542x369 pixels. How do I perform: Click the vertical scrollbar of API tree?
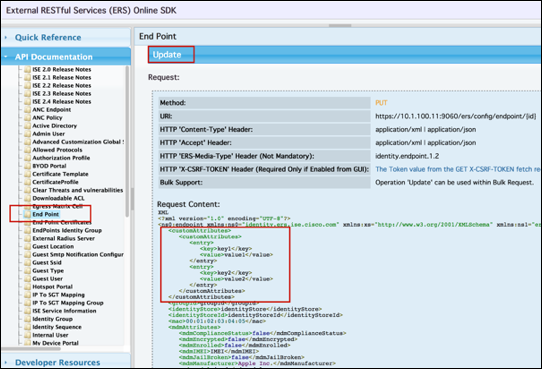pos(127,142)
